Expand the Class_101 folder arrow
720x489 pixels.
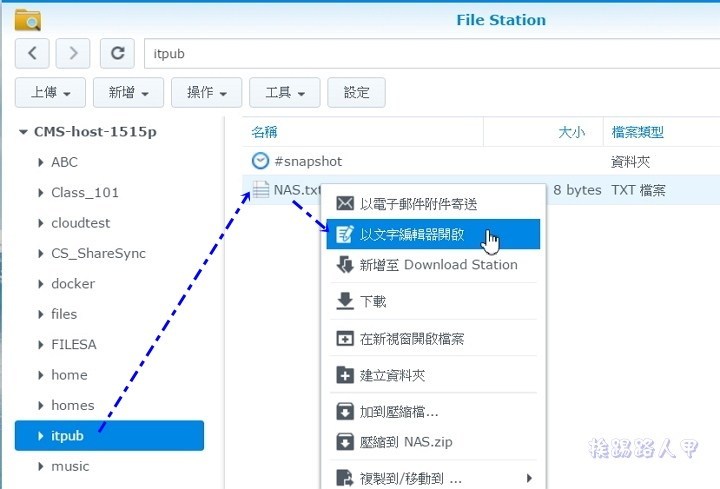(x=41, y=193)
